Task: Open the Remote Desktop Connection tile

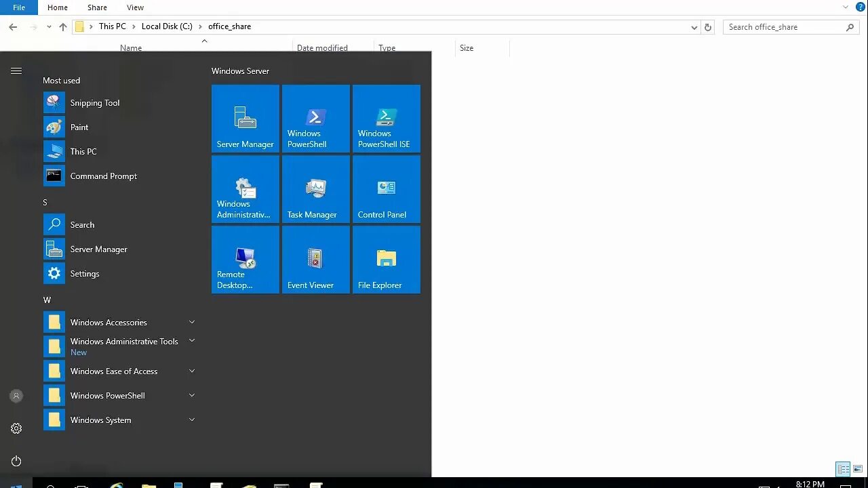Action: pos(245,260)
